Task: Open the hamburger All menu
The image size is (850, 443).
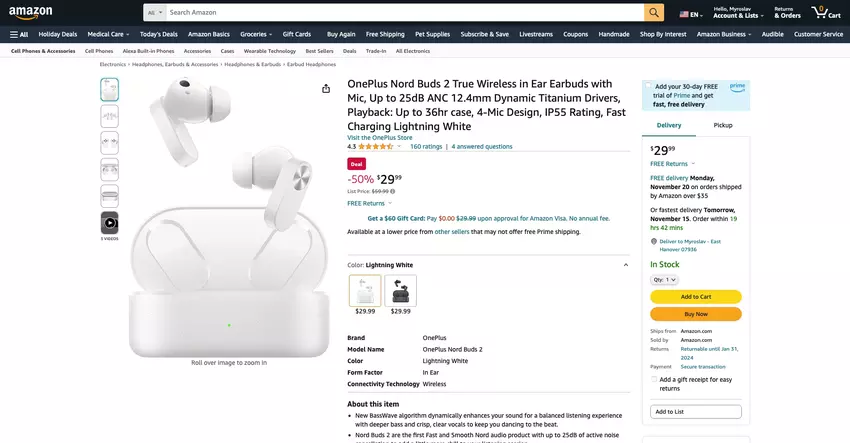Action: (19, 34)
